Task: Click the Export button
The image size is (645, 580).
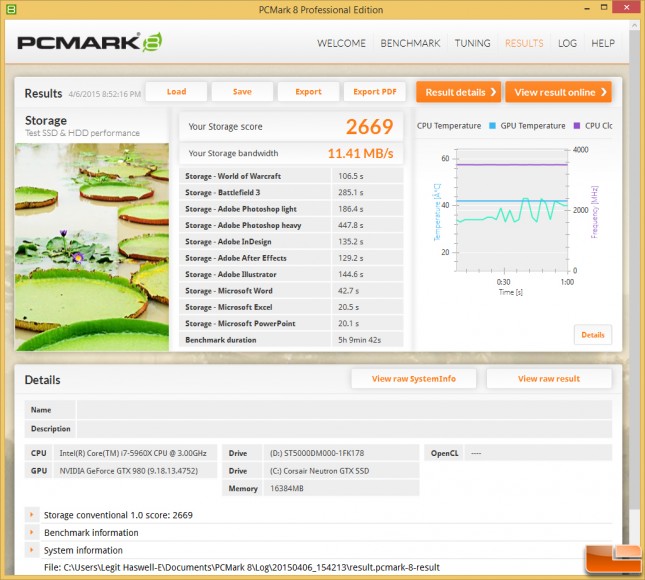Action: click(309, 92)
